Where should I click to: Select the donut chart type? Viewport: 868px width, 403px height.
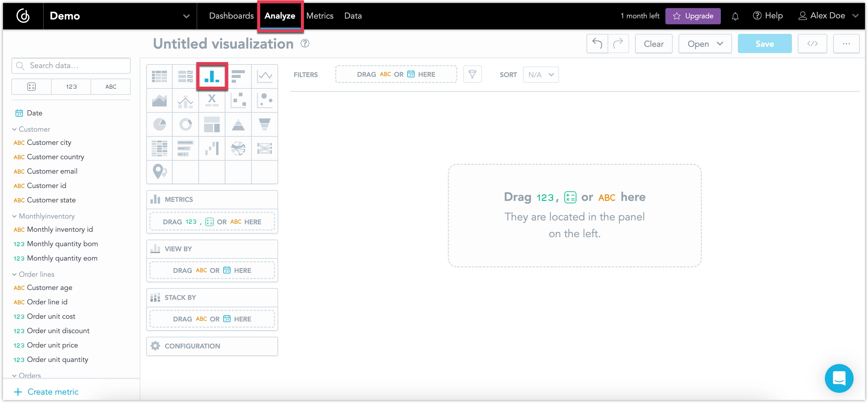pos(185,124)
